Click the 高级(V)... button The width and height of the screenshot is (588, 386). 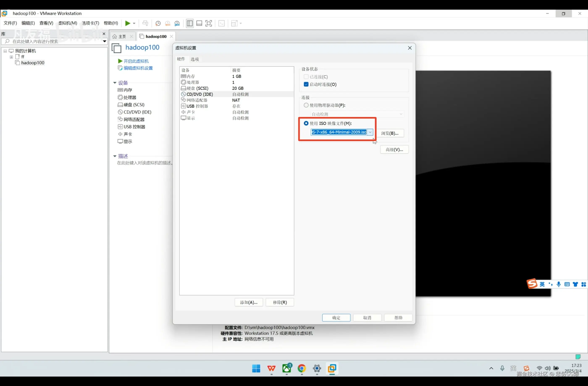pos(394,150)
